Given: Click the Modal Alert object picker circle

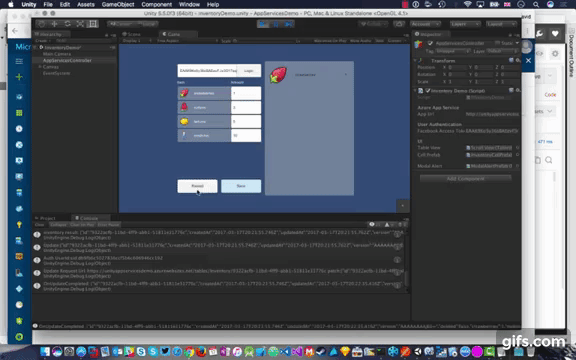Looking at the screenshot, I should 517,166.
